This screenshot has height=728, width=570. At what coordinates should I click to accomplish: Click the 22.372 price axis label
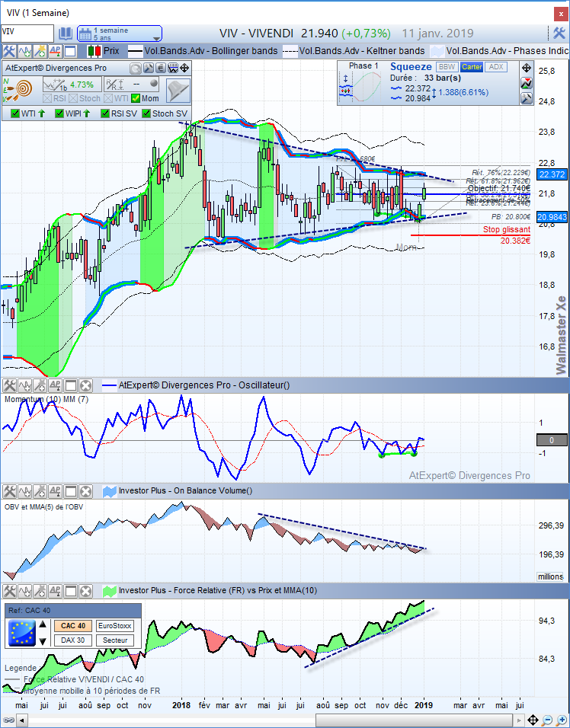pos(552,174)
